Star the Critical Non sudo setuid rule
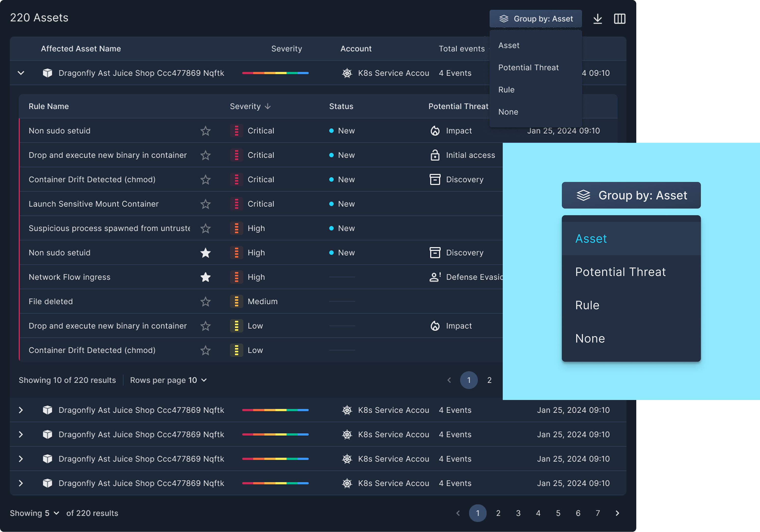The height and width of the screenshot is (532, 760). pos(205,131)
